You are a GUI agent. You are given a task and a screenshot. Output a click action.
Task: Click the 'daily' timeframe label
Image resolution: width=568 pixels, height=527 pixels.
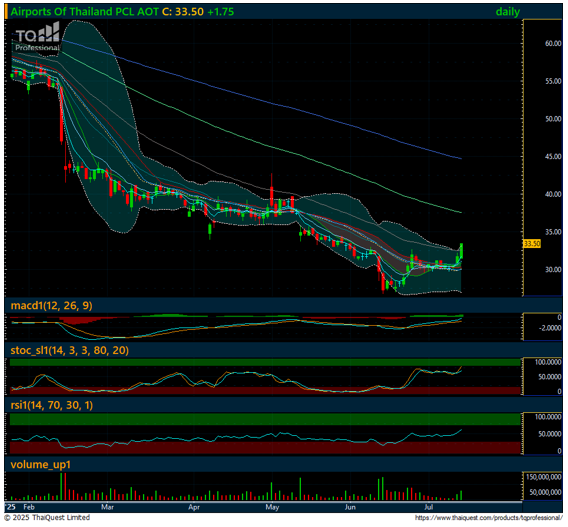(508, 12)
